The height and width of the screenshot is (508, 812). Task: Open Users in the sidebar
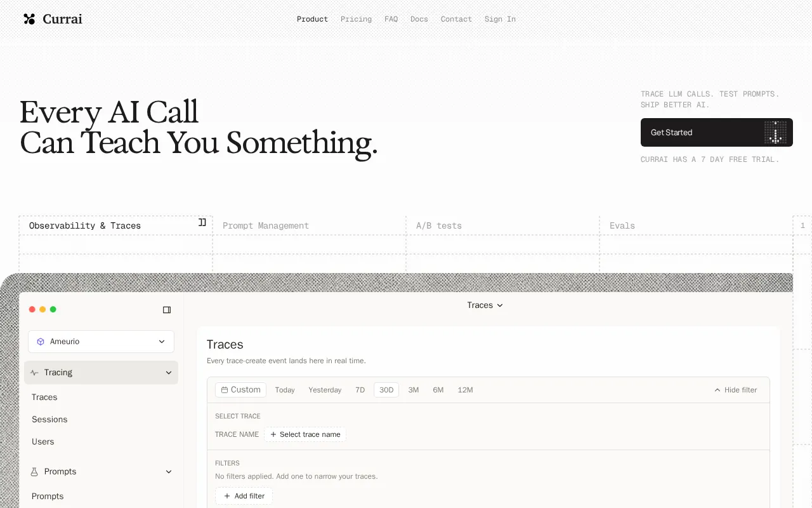tap(43, 441)
